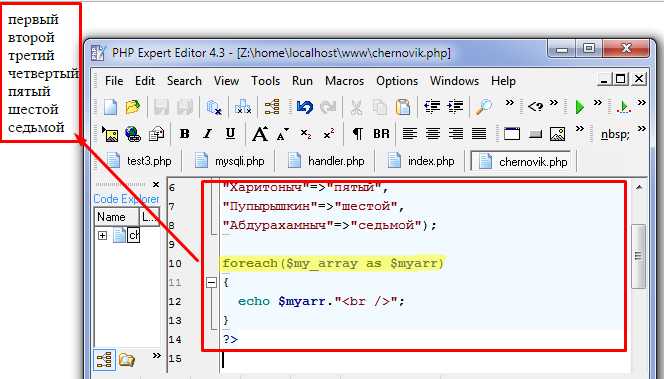The width and height of the screenshot is (664, 379).
Task: Switch to test3.php tab
Action: pos(139,161)
